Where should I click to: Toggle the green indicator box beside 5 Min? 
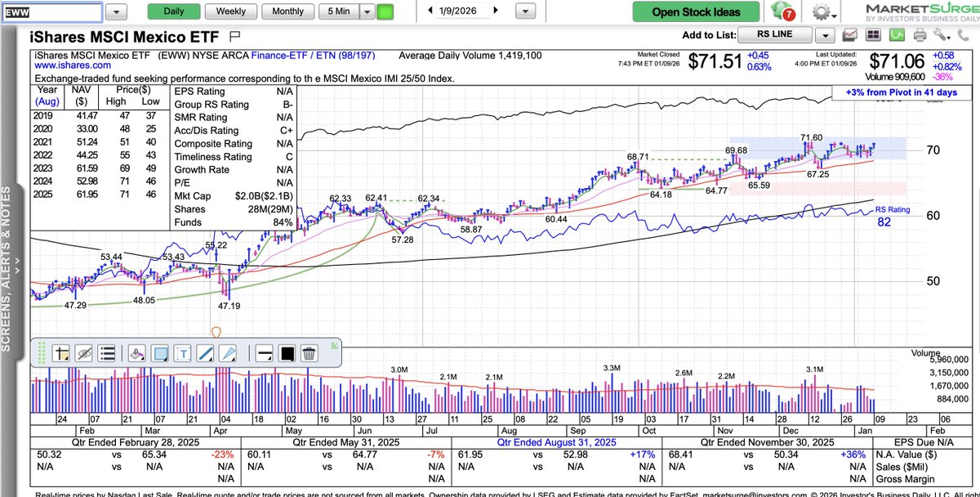point(385,11)
